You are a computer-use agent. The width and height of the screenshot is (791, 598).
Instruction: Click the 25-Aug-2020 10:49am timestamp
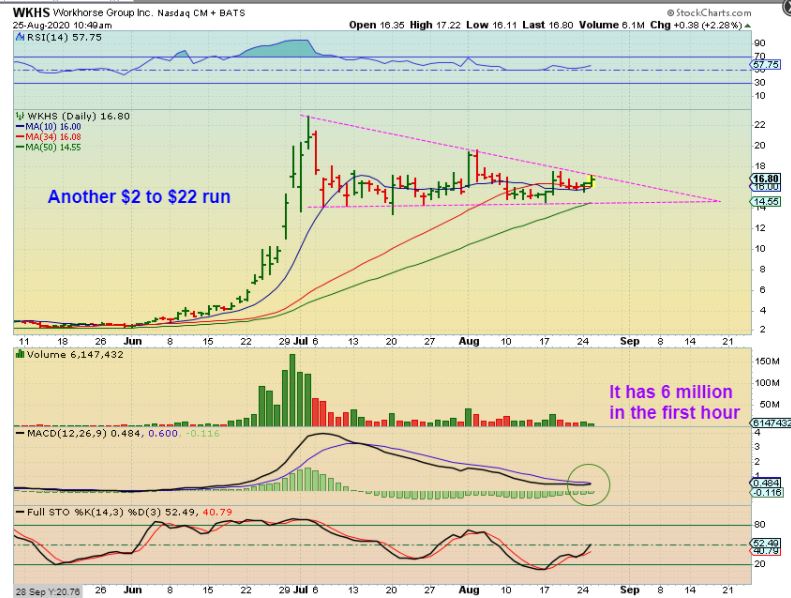tap(63, 25)
